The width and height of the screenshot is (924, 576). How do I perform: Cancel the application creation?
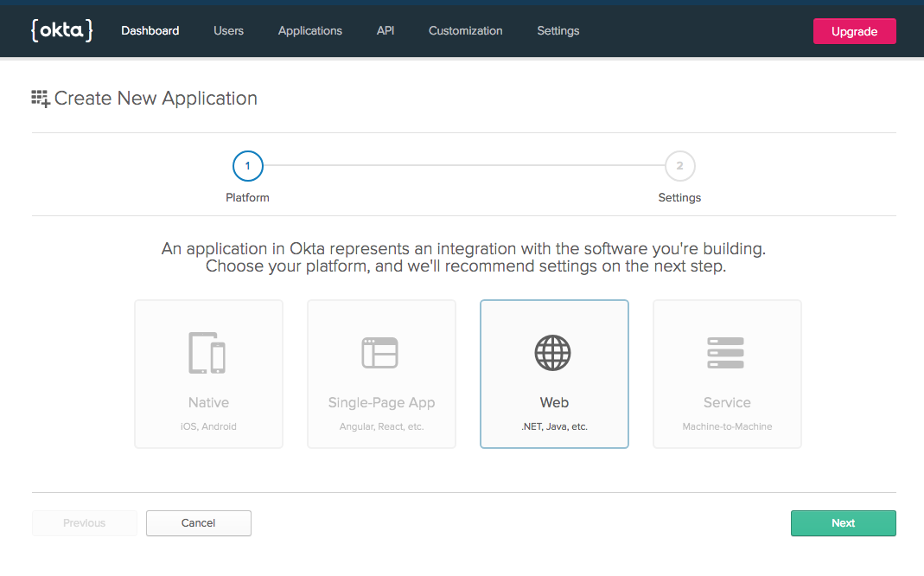point(198,522)
